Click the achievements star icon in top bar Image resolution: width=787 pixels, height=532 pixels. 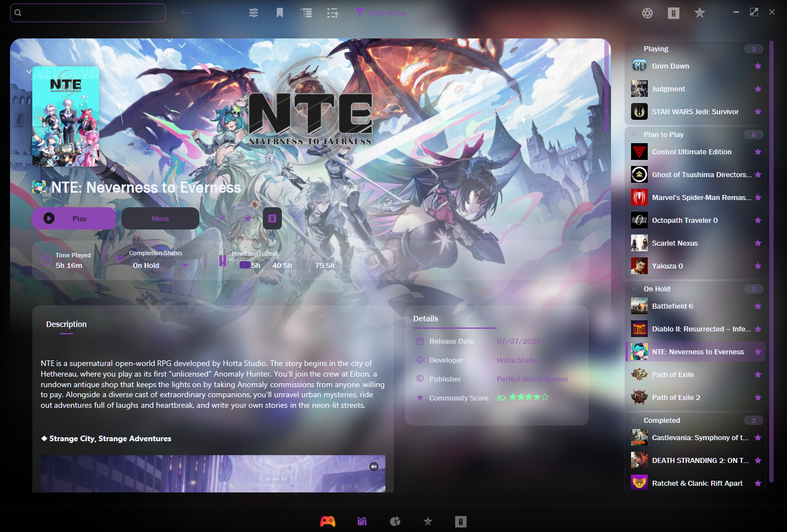coord(700,13)
